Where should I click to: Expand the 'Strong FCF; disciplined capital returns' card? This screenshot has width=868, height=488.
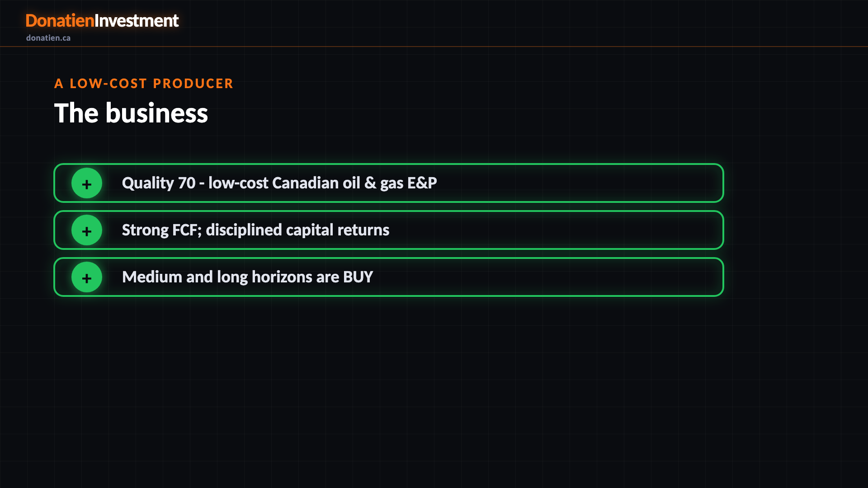tap(389, 230)
